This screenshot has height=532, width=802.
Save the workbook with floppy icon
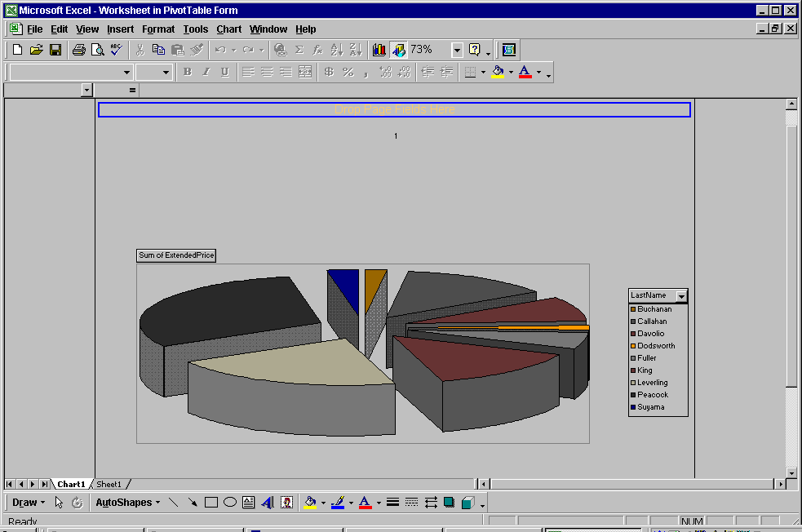(55, 50)
